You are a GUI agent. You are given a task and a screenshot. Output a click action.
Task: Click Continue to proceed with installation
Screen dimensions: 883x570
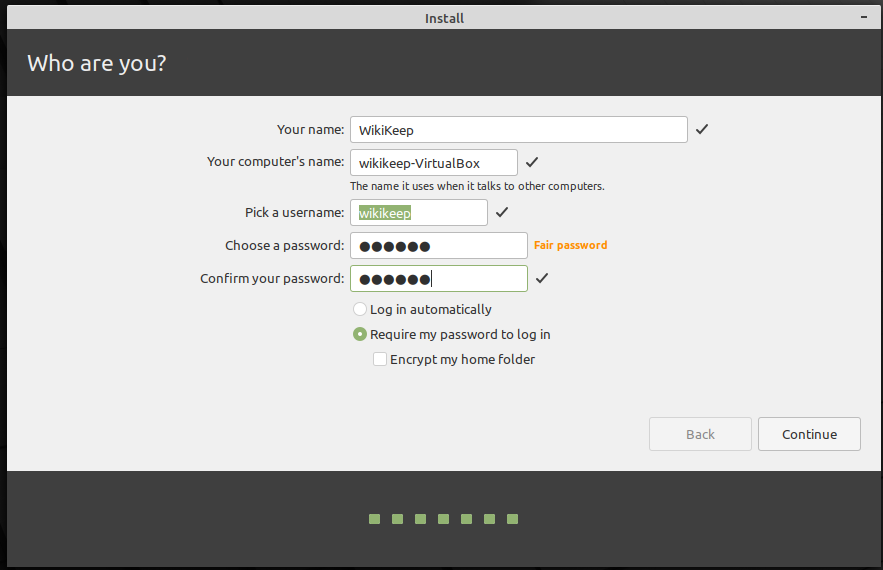tap(809, 434)
